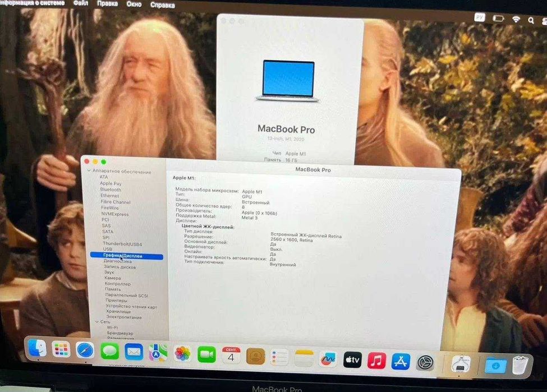This screenshot has height=392, width=547.
Task: Open the Файл menu
Action: [81, 3]
